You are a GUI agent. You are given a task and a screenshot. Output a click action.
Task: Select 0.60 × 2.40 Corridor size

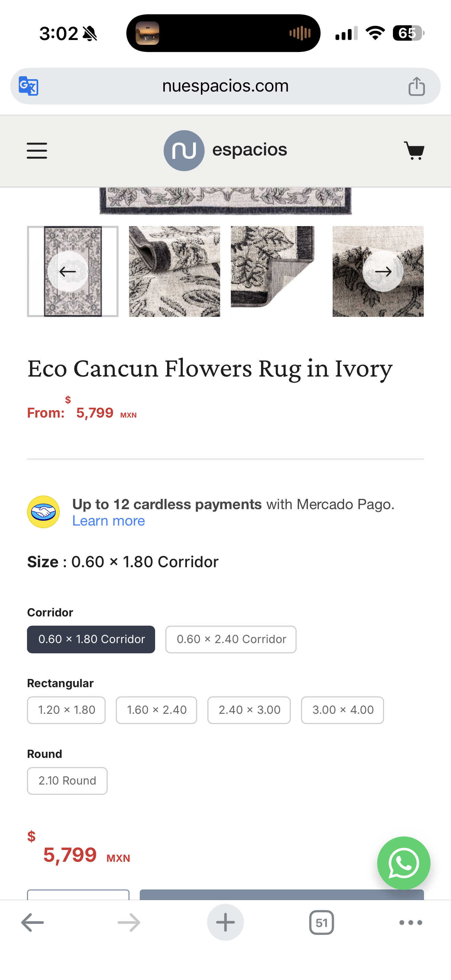[x=231, y=639]
